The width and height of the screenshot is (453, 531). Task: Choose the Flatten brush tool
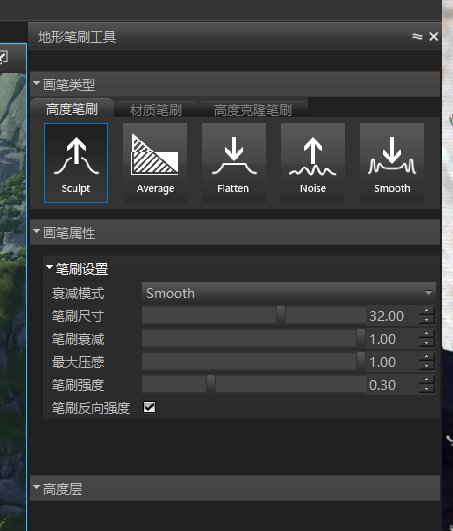(x=234, y=163)
